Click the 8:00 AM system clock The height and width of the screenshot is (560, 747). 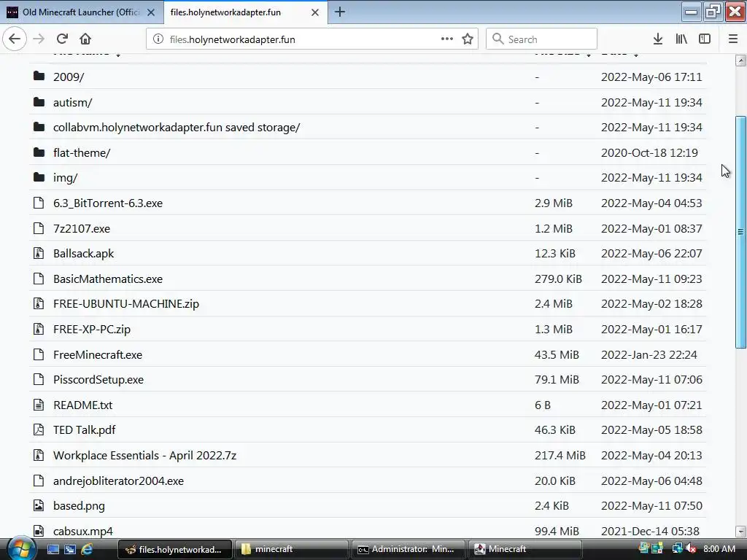click(x=719, y=549)
